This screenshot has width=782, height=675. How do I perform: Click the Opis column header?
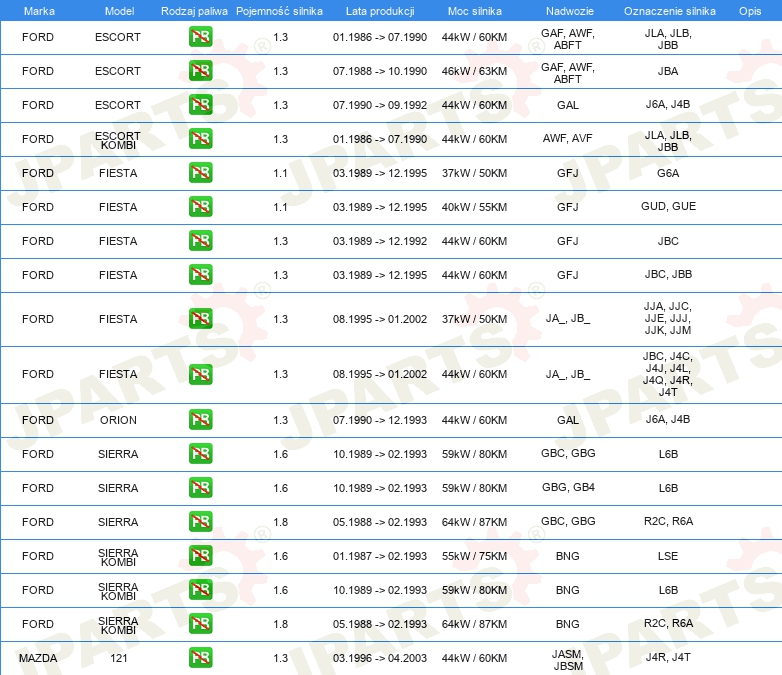point(750,11)
